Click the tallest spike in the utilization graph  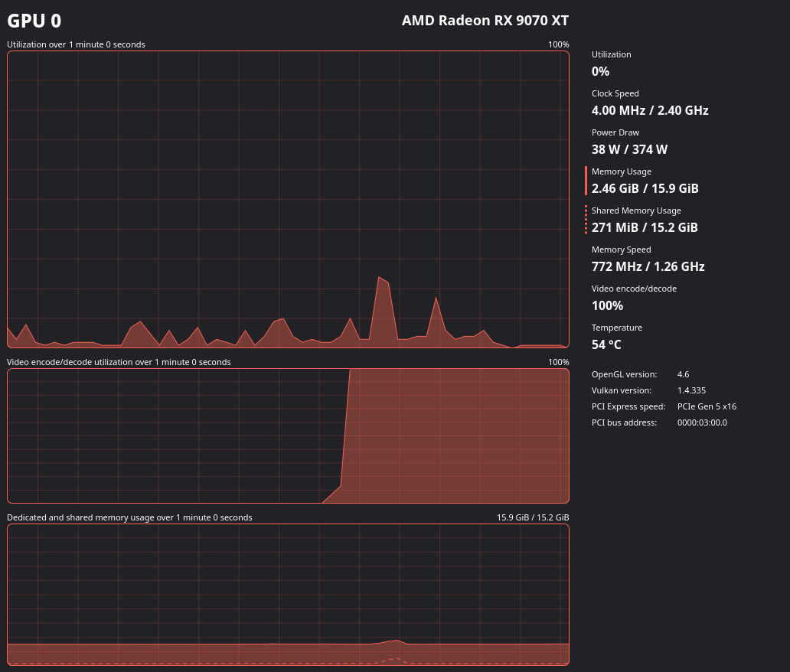coord(379,278)
